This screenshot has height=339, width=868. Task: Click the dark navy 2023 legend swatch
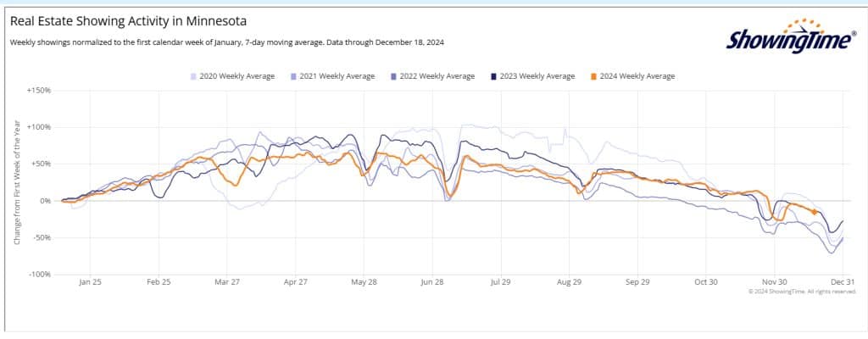495,76
